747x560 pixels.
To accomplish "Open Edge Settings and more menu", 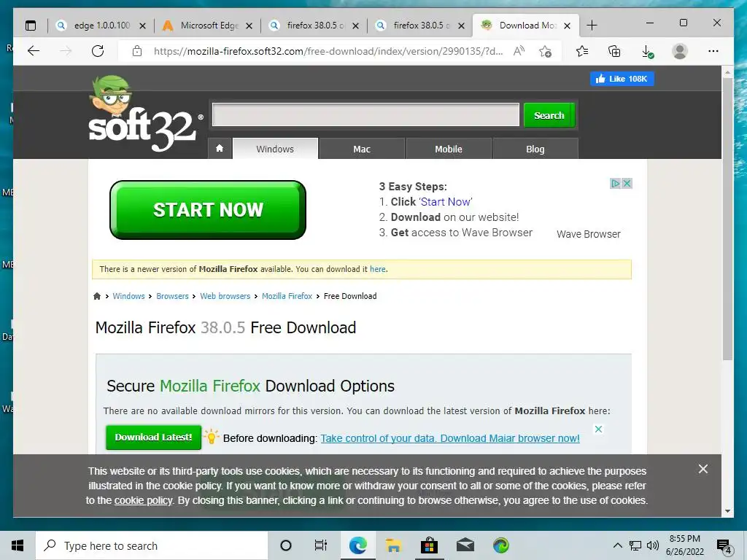I will pyautogui.click(x=713, y=51).
